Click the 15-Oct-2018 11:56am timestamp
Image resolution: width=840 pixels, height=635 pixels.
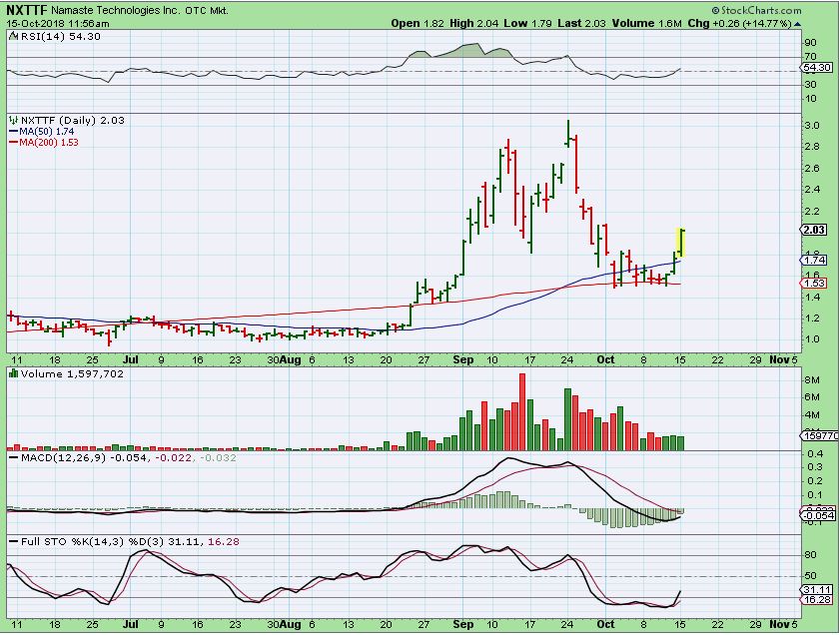[57, 24]
